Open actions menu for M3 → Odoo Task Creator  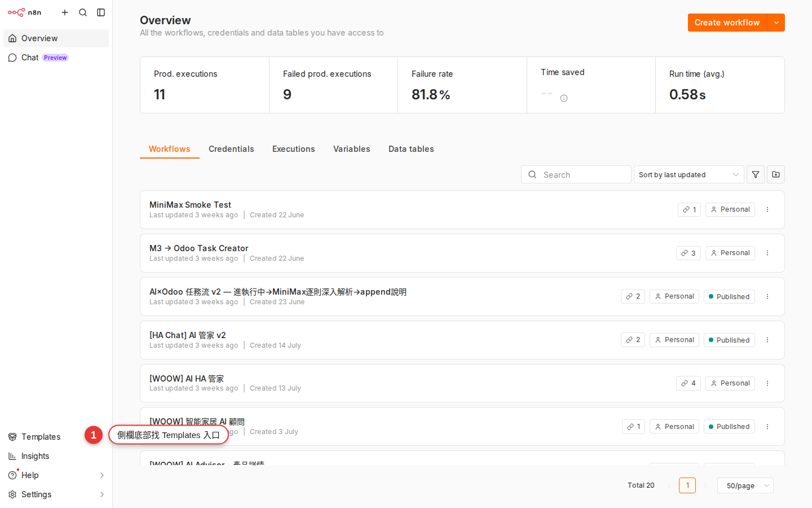point(767,253)
